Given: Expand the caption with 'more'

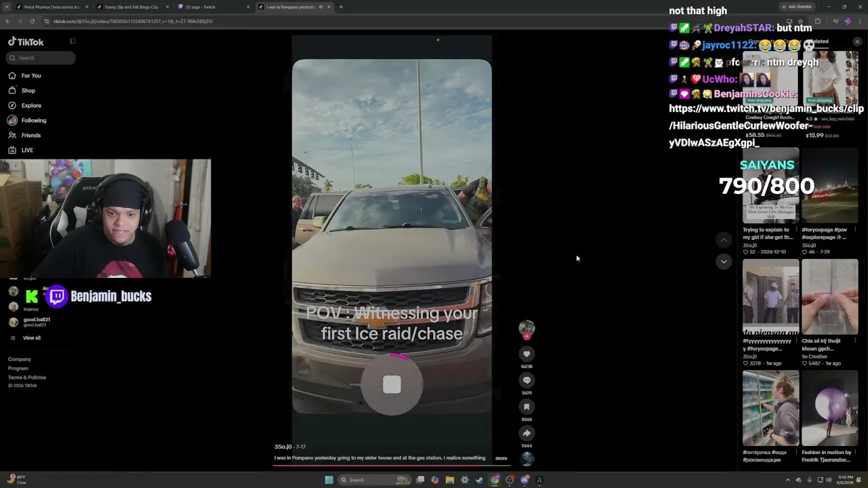Looking at the screenshot, I should tap(501, 458).
